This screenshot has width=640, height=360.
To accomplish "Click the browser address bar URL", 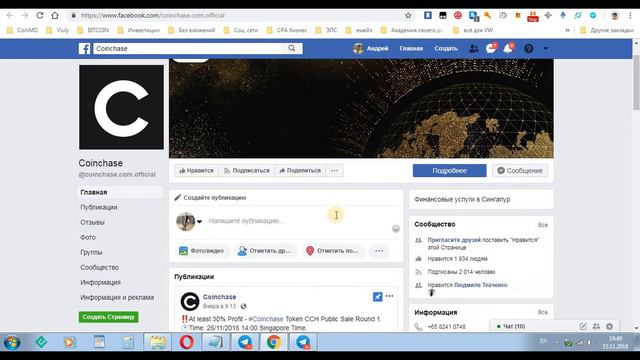I will (153, 16).
